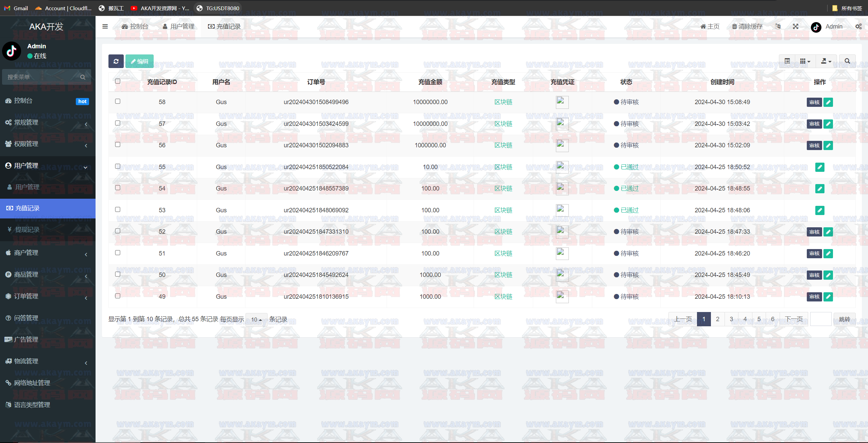Check the box for record ID 58
This screenshot has width=868, height=443.
[x=118, y=101]
